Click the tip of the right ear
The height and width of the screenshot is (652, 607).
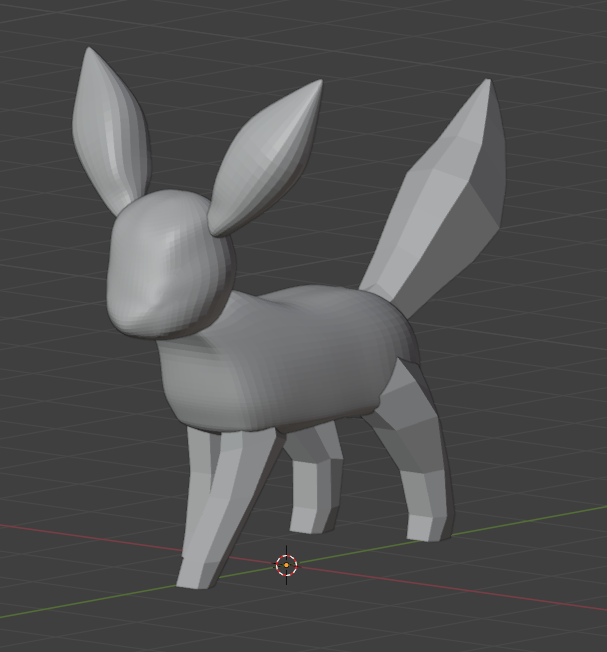tap(317, 86)
